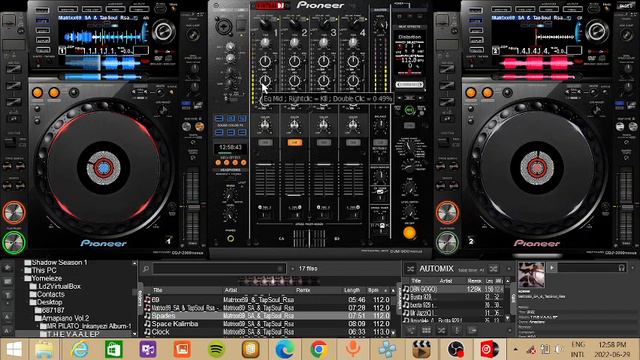Viewport: 640px width, 360px height.
Task: Click the star favorites icon in browser sidebar
Action: [x=7, y=268]
